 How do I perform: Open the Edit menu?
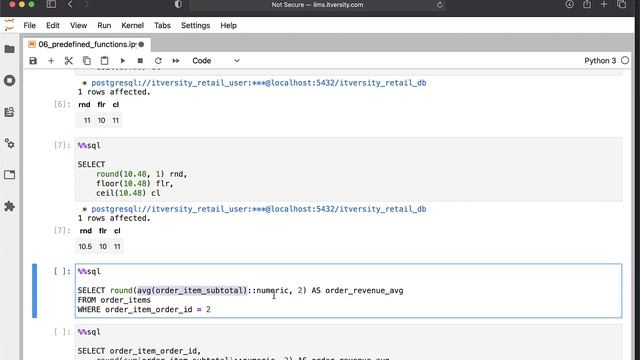[53, 25]
